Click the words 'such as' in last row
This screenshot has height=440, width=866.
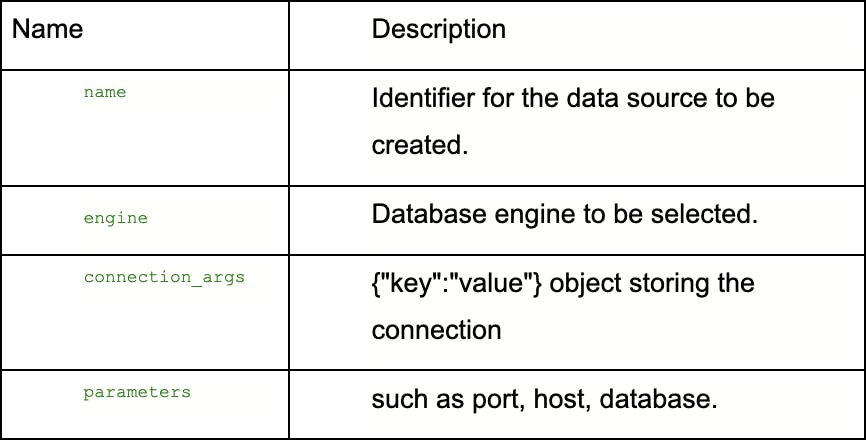point(417,400)
